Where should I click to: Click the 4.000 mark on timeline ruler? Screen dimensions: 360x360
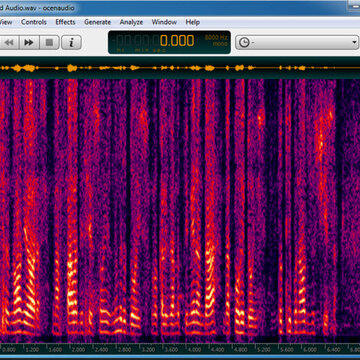coord(195,350)
